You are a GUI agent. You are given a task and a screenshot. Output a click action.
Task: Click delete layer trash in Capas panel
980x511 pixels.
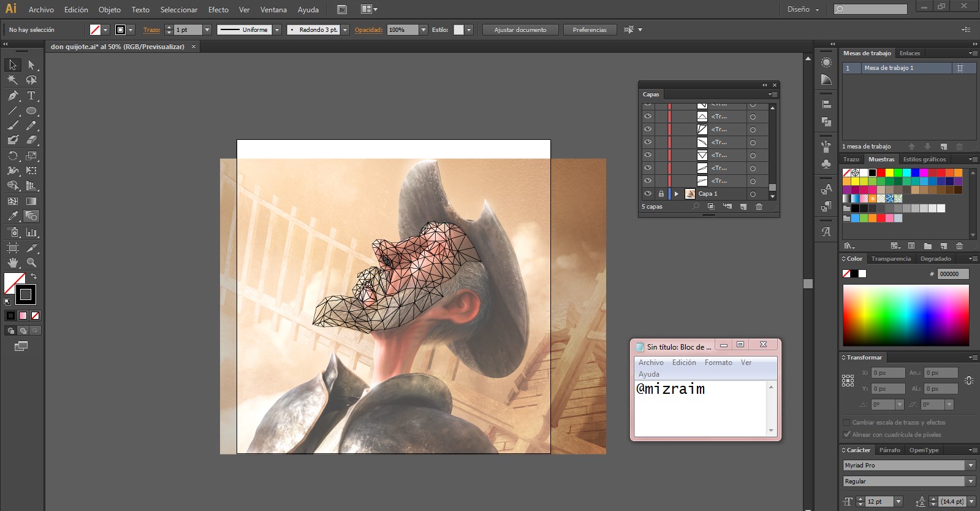(759, 207)
